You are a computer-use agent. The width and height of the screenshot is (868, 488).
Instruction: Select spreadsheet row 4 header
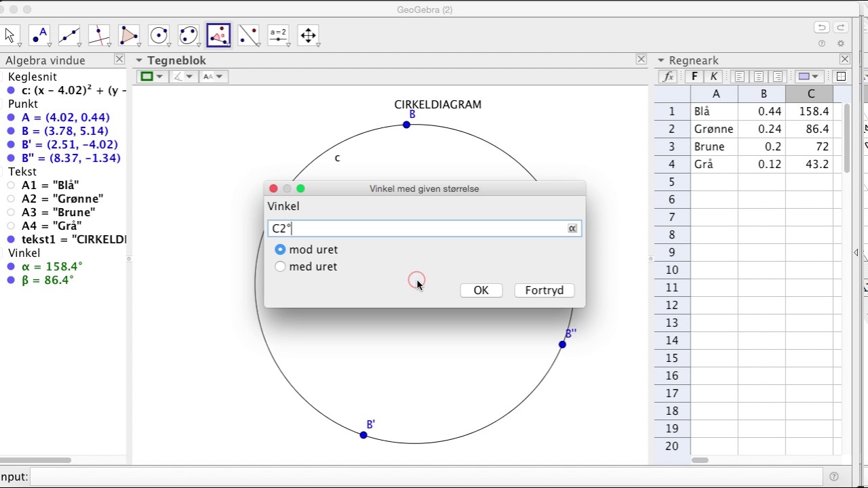point(673,164)
